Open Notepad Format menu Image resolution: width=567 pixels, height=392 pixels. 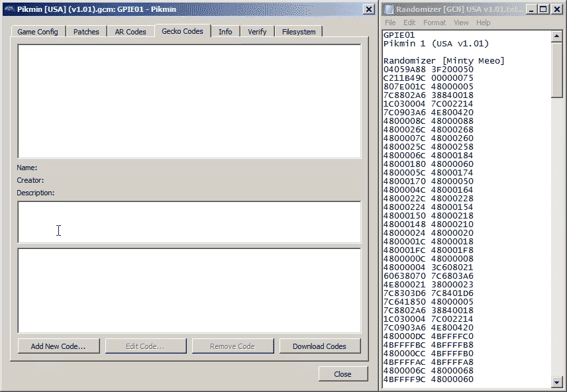tap(435, 23)
